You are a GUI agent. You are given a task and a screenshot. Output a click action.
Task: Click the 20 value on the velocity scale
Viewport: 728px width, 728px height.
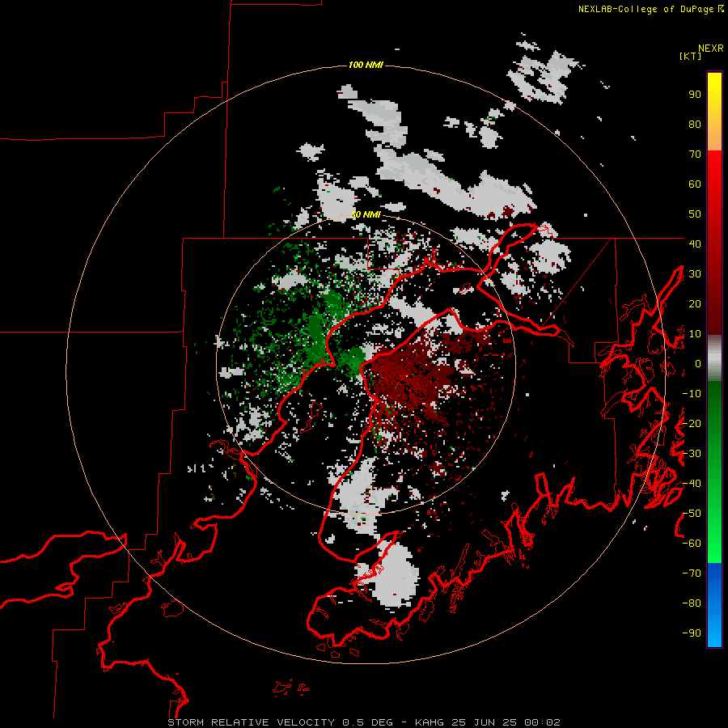pos(695,303)
